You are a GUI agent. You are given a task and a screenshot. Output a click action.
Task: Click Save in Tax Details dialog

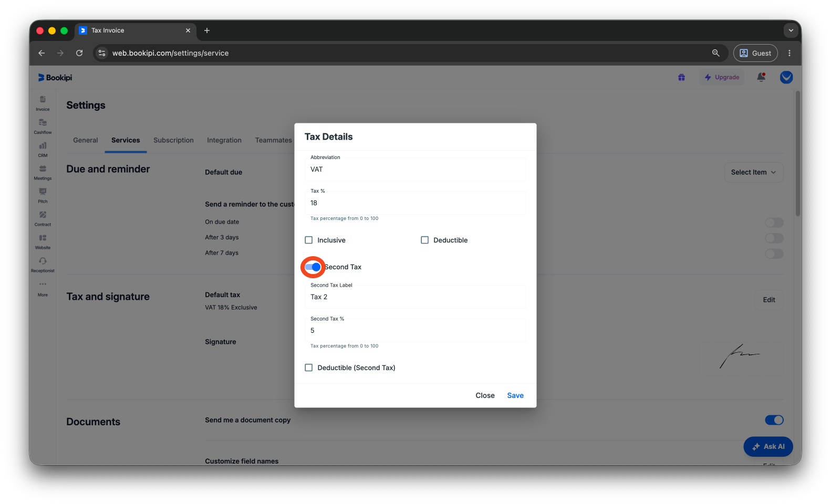(515, 395)
